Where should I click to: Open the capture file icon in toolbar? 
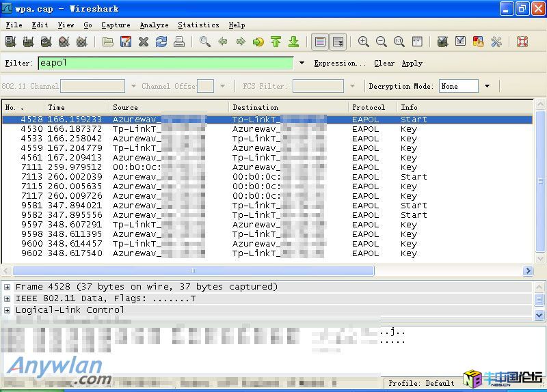[108, 42]
